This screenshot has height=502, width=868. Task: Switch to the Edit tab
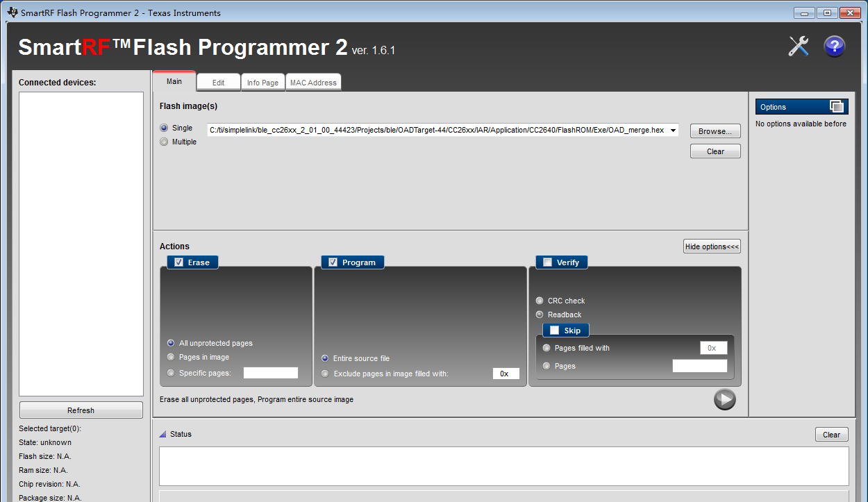218,83
